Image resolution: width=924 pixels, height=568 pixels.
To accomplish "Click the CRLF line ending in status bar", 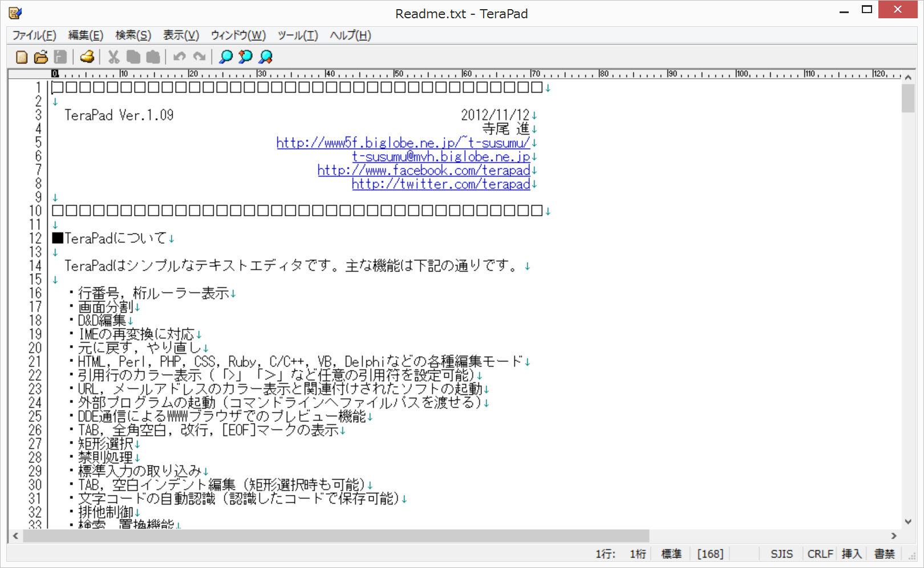I will pyautogui.click(x=820, y=554).
